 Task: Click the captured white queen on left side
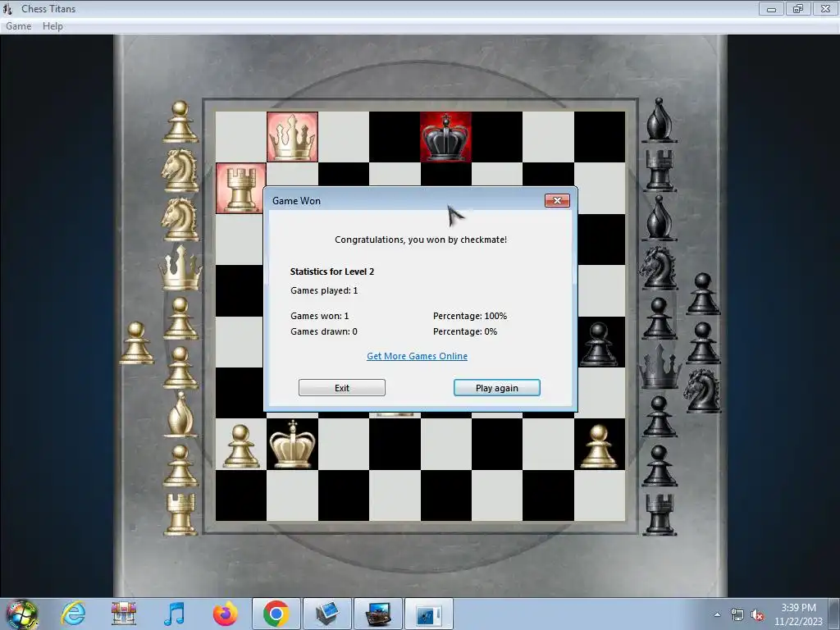(x=180, y=267)
